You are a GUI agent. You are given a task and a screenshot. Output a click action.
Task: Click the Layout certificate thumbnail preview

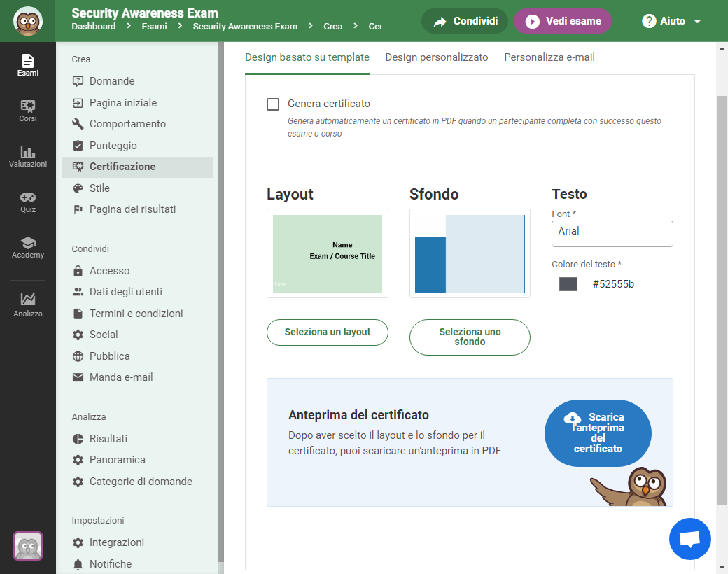coord(328,253)
